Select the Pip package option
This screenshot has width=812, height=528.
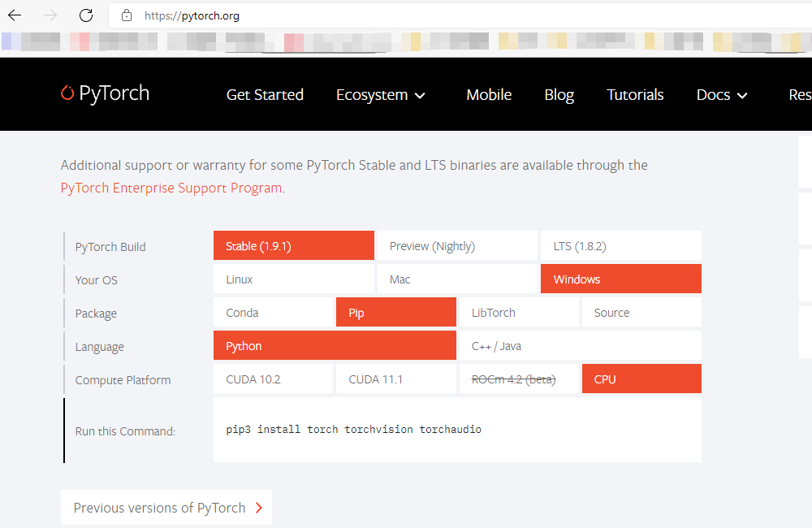pyautogui.click(x=396, y=312)
